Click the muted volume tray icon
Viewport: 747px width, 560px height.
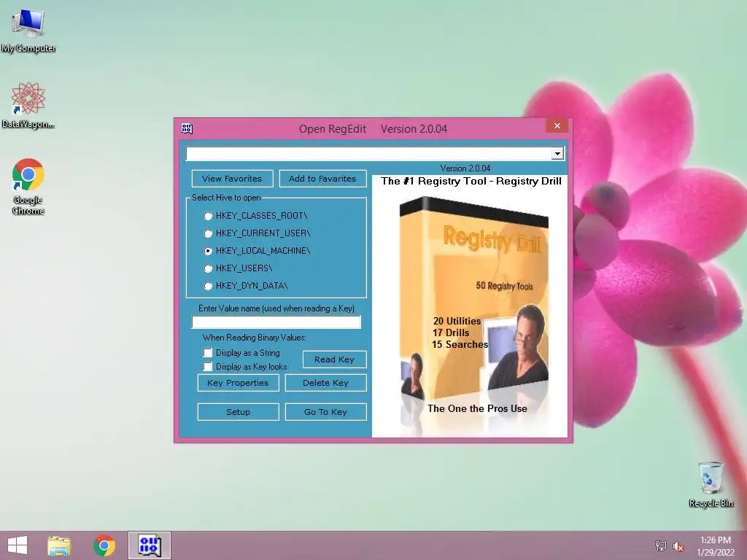[x=678, y=546]
